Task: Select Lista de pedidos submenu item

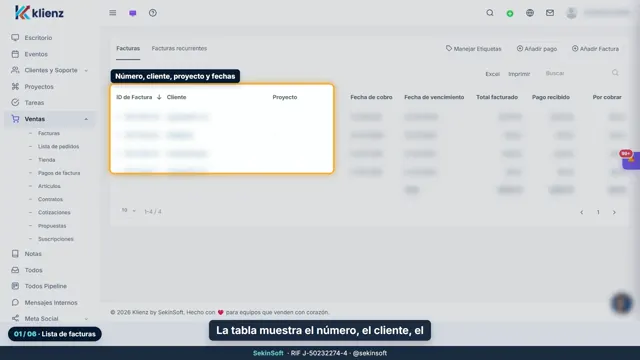Action: pyautogui.click(x=58, y=146)
